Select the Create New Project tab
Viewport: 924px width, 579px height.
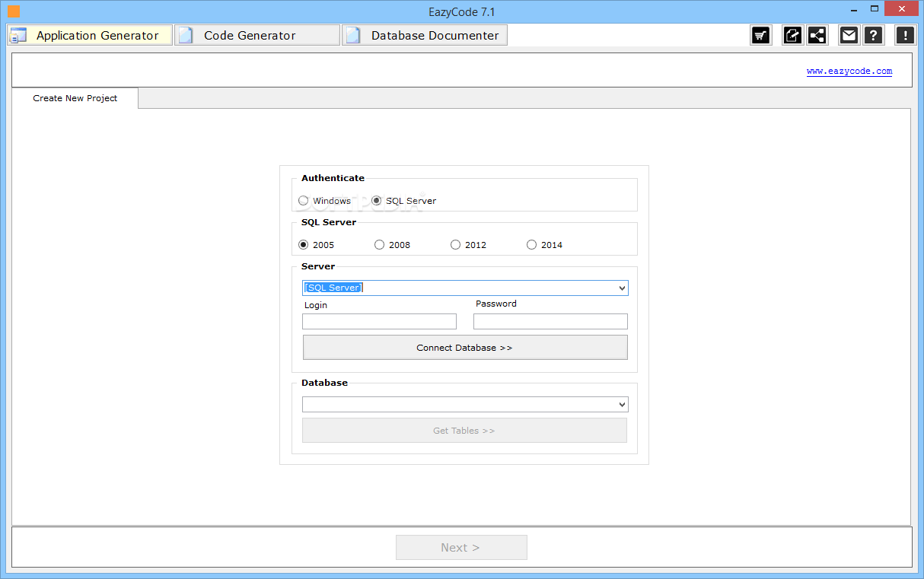75,98
